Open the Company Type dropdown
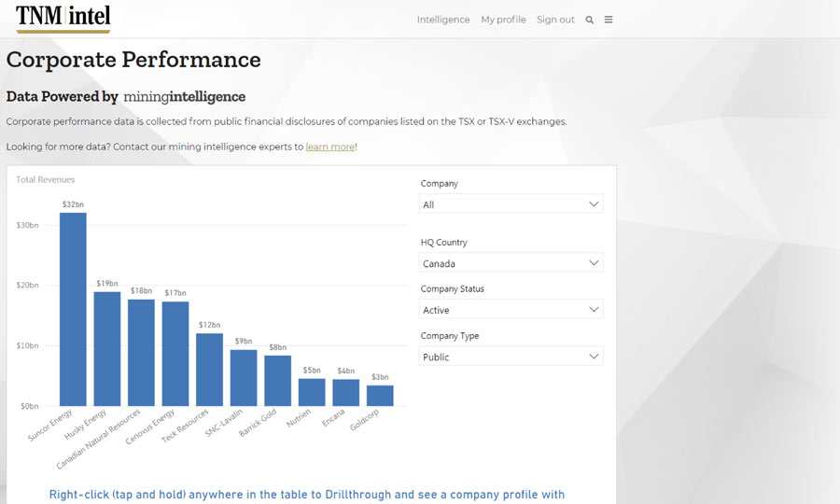The image size is (840, 504). click(511, 357)
